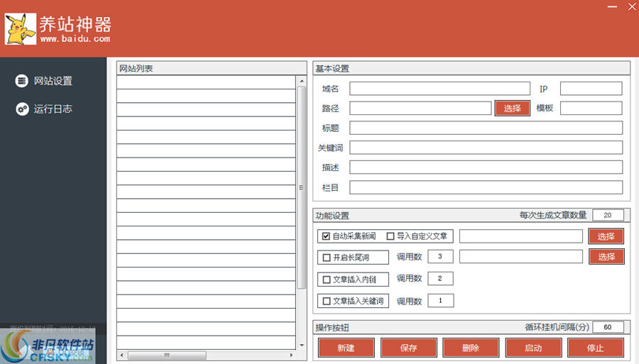Click the 网站列表 scroll left arrow

pyautogui.click(x=121, y=355)
